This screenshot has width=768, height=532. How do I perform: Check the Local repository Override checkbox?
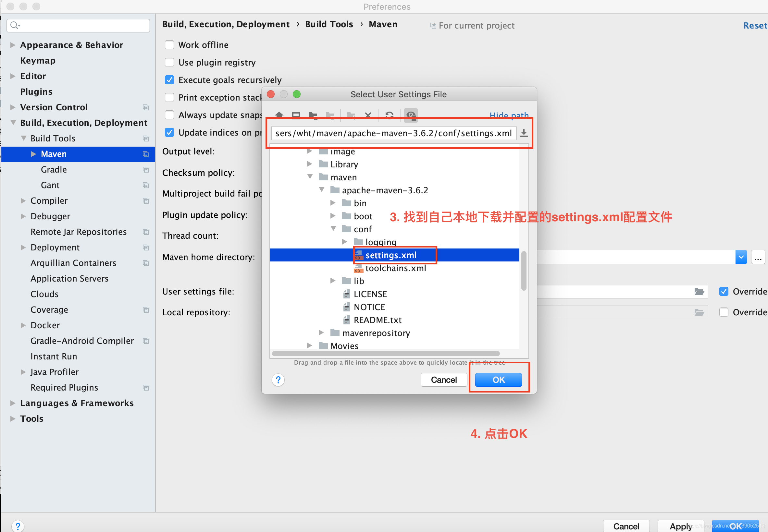pos(723,312)
